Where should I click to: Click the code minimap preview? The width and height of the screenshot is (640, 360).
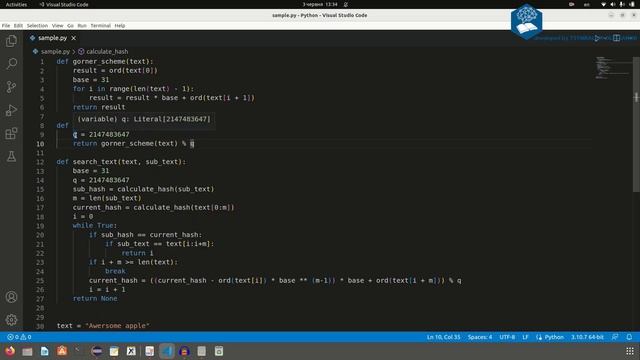click(612, 67)
